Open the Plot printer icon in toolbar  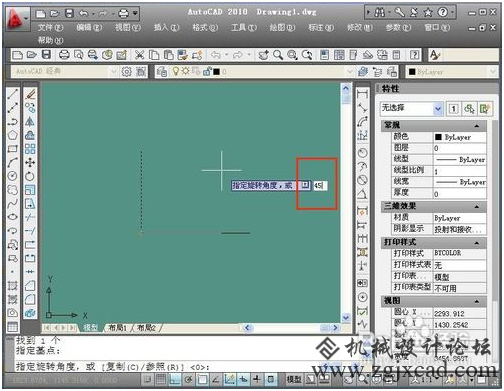64,55
